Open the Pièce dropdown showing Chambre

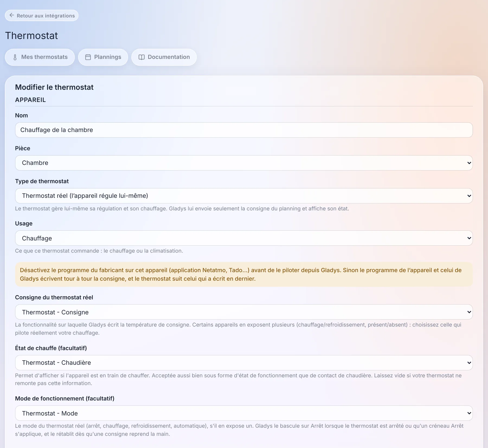(x=244, y=163)
